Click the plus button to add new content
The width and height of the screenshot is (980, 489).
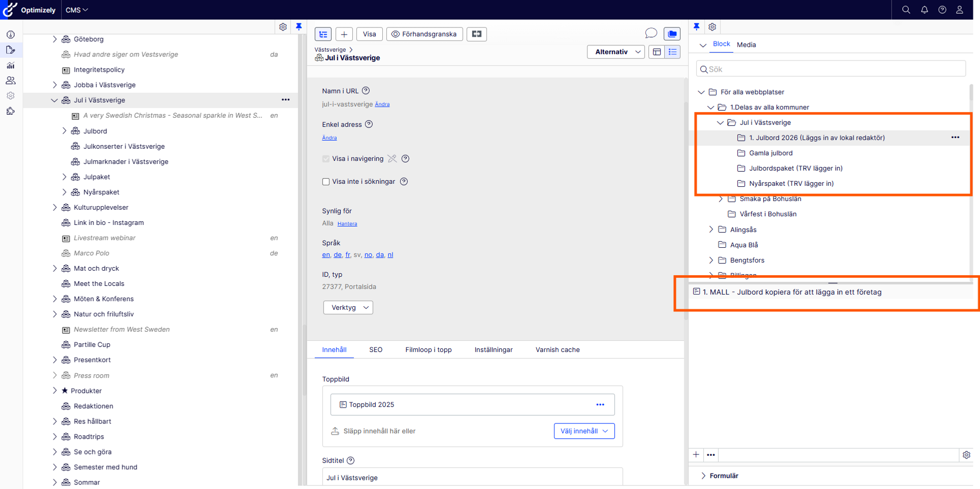344,34
